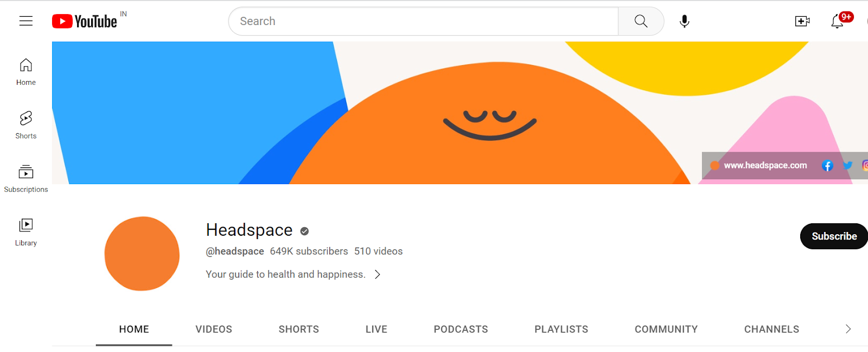The image size is (868, 352).
Task: Open the Create video icon
Action: (x=802, y=21)
